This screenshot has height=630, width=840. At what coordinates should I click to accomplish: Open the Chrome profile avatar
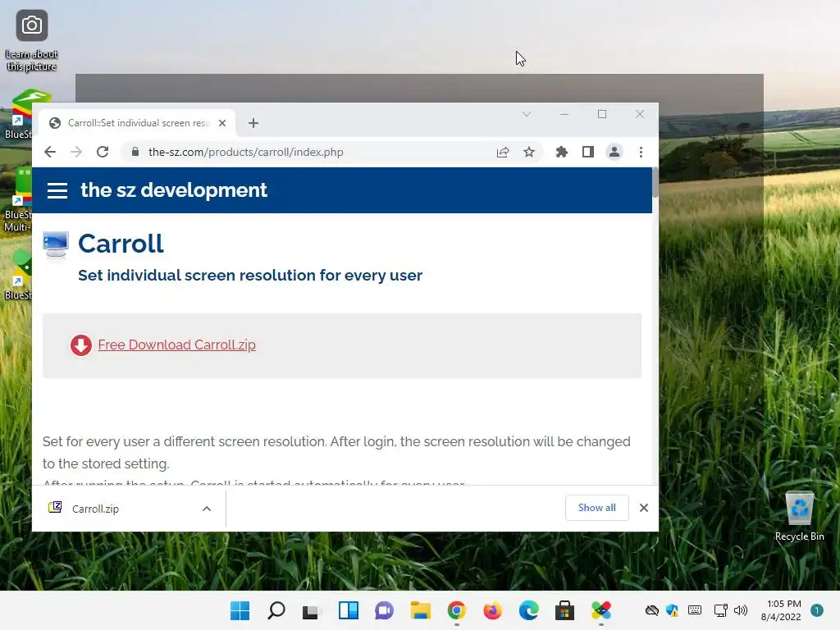[614, 152]
